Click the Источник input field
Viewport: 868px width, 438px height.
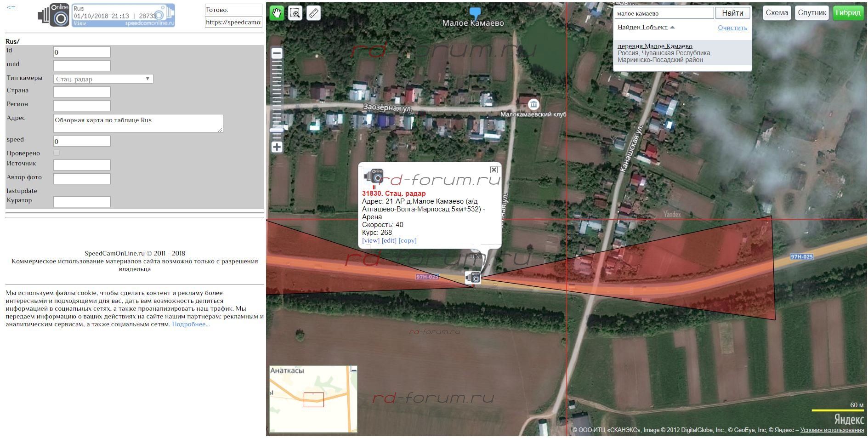(x=82, y=165)
